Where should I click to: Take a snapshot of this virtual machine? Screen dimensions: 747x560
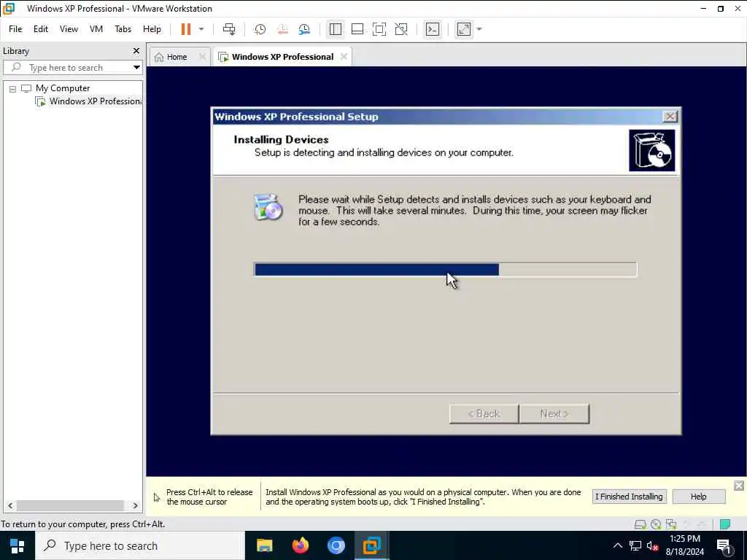260,29
